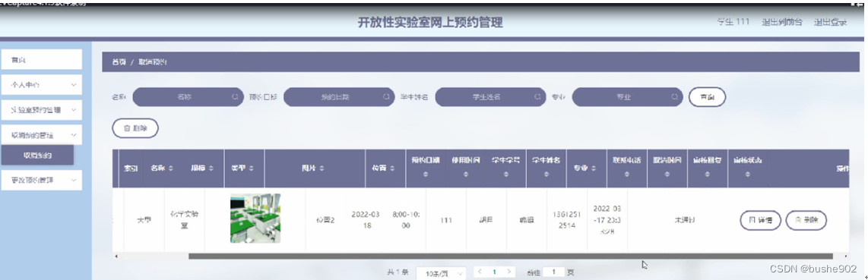Sort table by the 学生姓名 column arrows
This screenshot has height=280, width=868.
point(546,175)
